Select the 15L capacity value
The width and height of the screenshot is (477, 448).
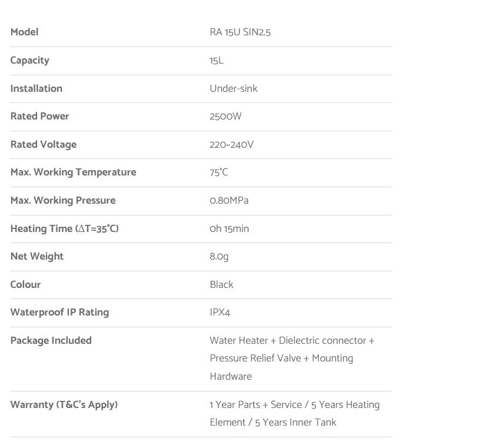[216, 61]
